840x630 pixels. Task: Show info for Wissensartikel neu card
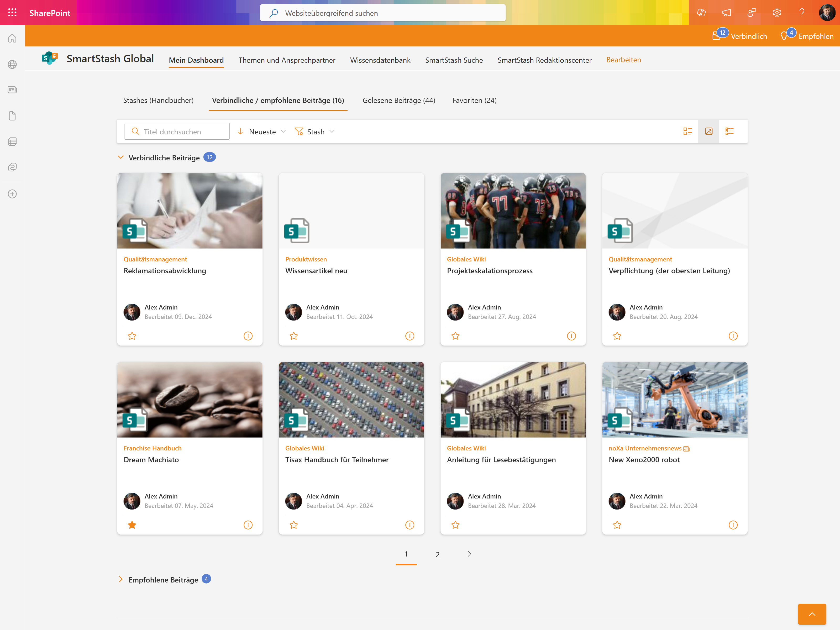(410, 336)
